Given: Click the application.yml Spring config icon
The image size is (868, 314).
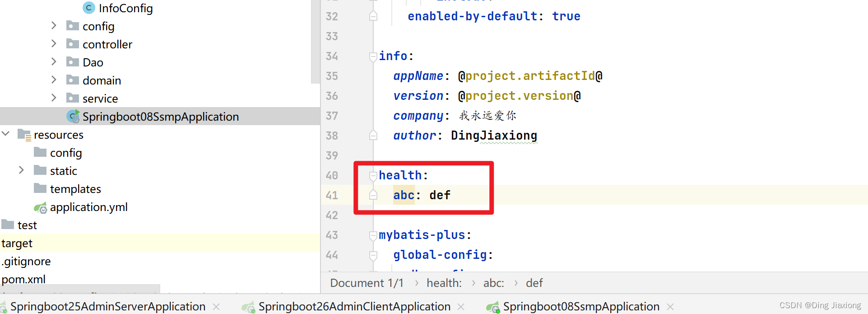Looking at the screenshot, I should pyautogui.click(x=41, y=207).
